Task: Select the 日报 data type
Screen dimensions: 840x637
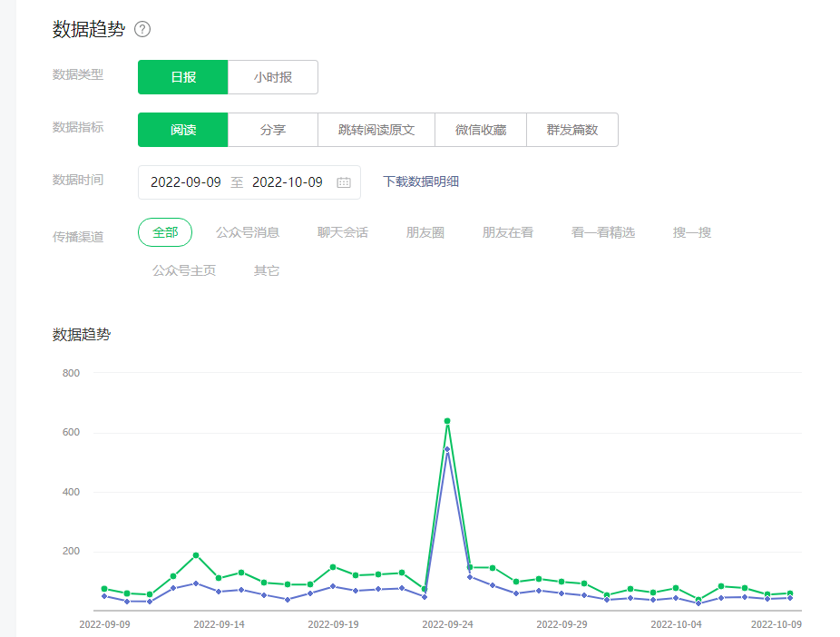Action: (182, 77)
